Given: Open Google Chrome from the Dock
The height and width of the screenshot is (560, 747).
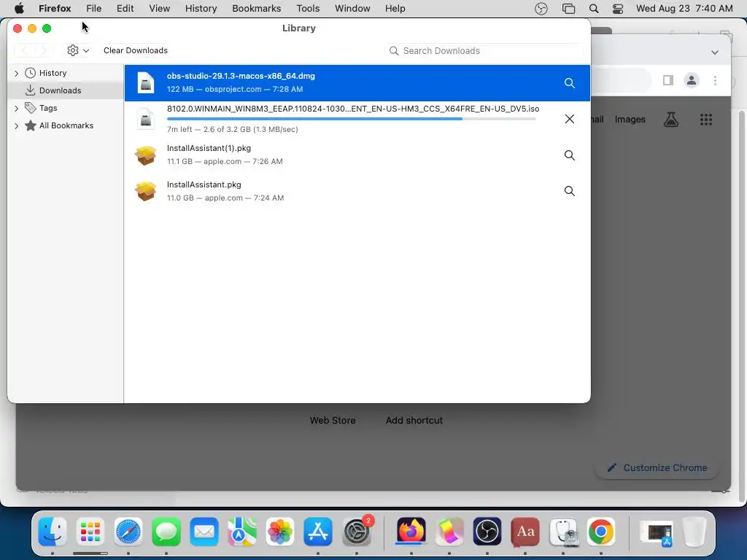Looking at the screenshot, I should (601, 532).
